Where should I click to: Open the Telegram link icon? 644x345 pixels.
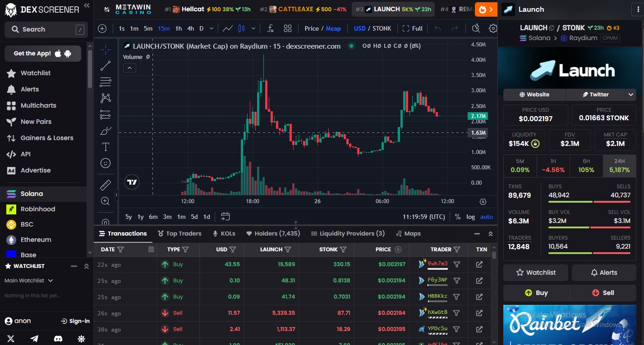34,338
